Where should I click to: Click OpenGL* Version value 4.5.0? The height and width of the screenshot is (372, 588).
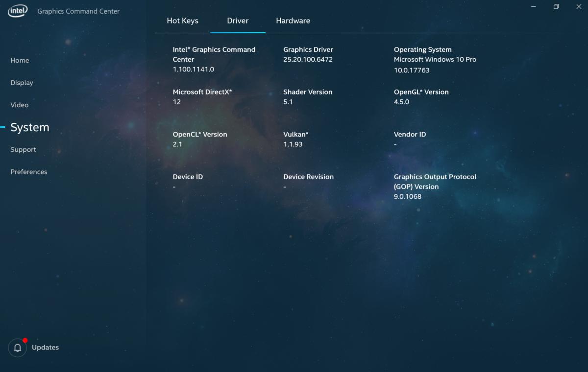[x=402, y=102]
